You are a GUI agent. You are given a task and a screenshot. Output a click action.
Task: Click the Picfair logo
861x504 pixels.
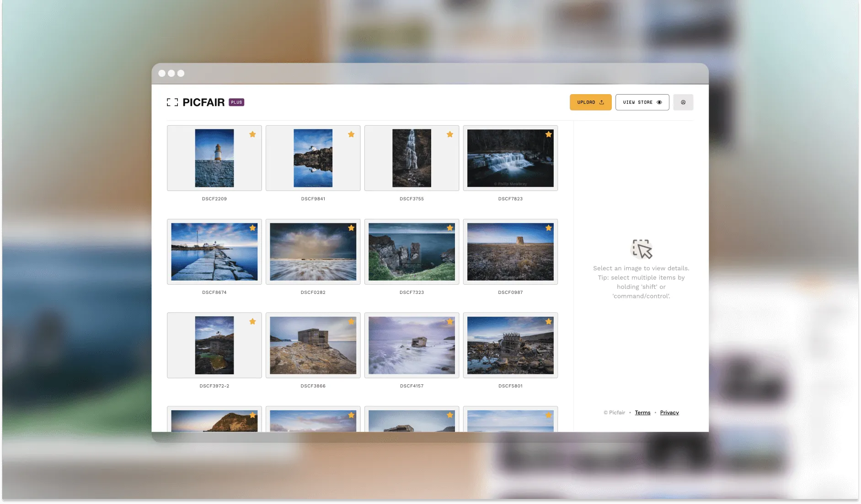point(196,102)
